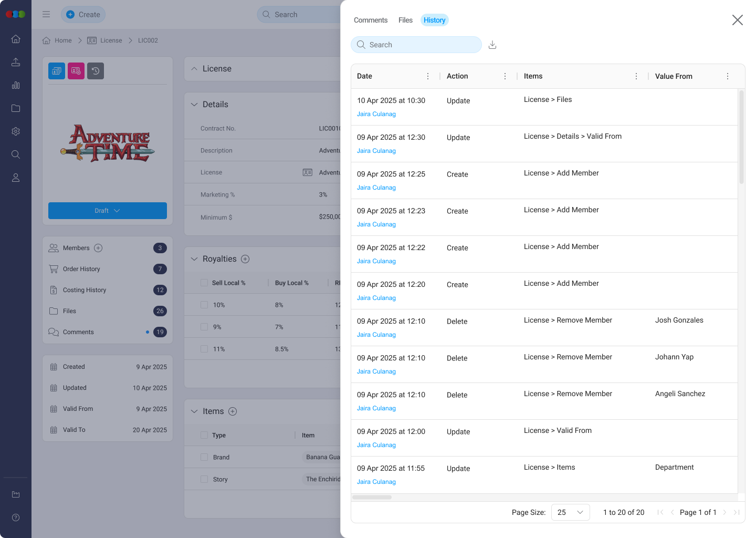Tick the Brand item row checkbox
This screenshot has height=538, width=756.
[204, 457]
